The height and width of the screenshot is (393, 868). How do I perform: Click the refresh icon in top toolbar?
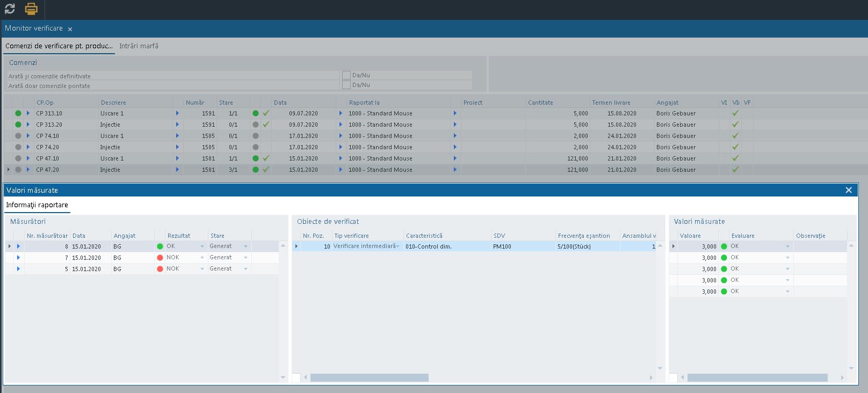(x=10, y=9)
